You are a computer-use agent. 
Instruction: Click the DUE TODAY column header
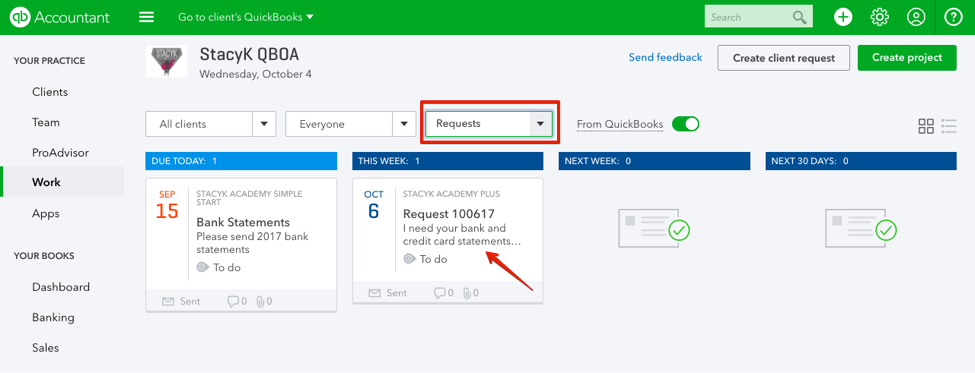[x=241, y=161]
